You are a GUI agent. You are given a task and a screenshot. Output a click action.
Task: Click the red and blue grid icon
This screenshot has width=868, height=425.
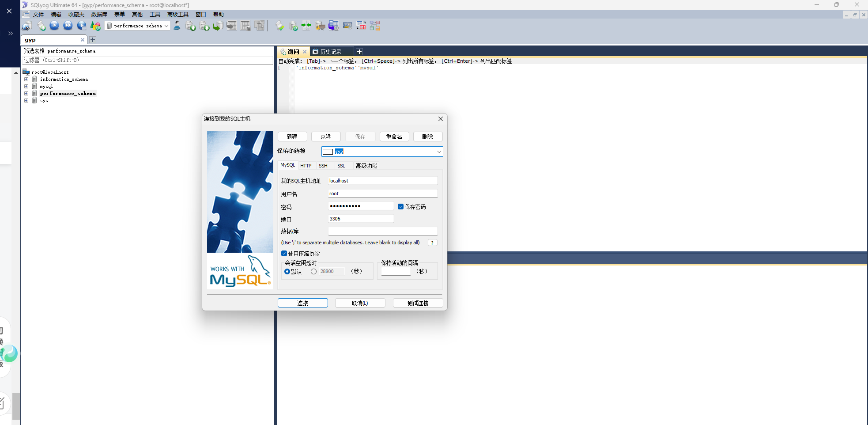click(x=361, y=26)
